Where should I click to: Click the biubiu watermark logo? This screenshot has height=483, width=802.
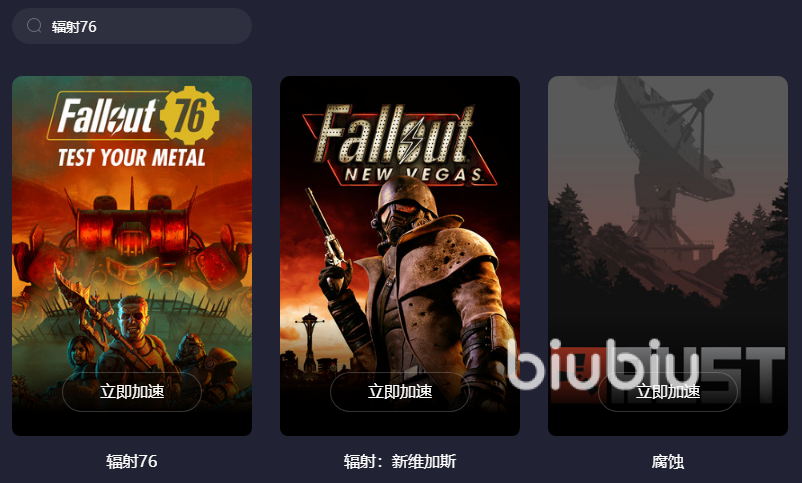604,364
